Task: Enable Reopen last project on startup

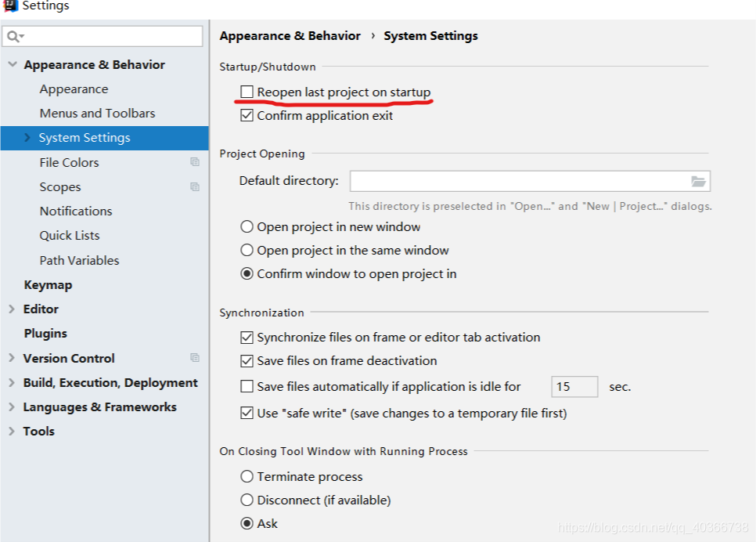Action: [x=247, y=92]
